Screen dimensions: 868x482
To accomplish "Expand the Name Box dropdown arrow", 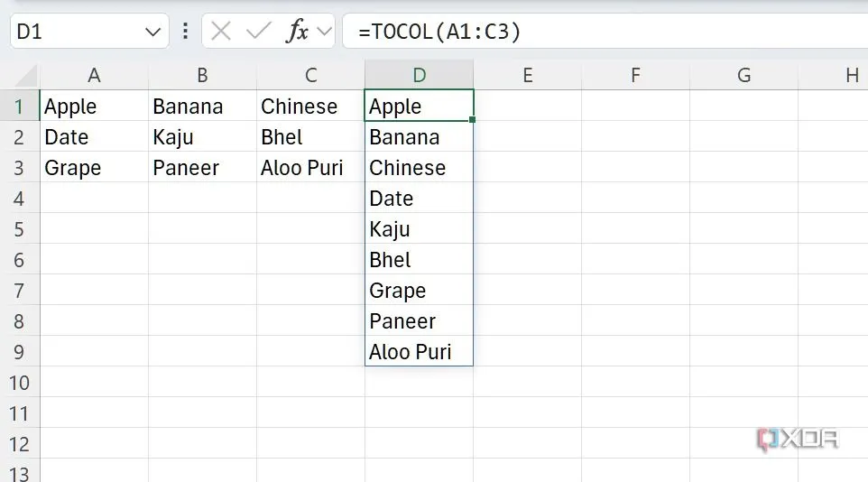I will 152,32.
